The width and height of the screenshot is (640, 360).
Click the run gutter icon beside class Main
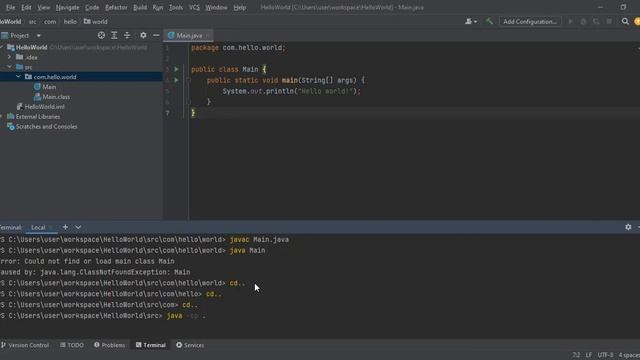(x=176, y=69)
